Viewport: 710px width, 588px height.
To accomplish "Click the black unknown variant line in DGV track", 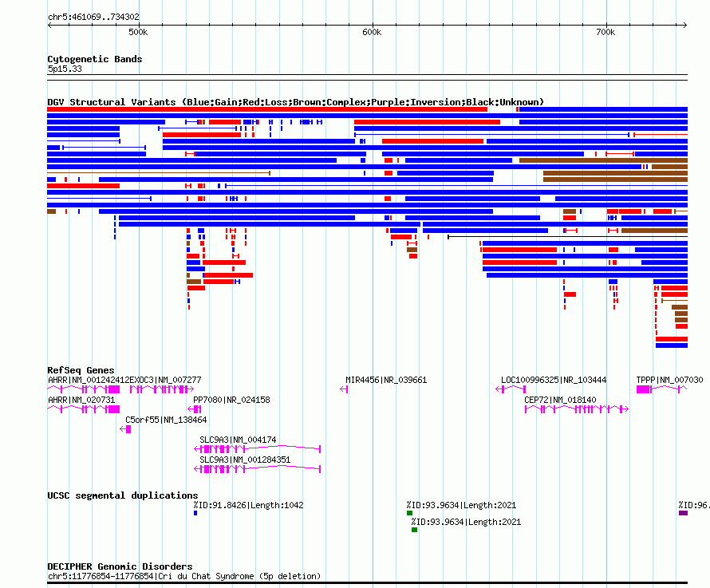I will (567, 237).
